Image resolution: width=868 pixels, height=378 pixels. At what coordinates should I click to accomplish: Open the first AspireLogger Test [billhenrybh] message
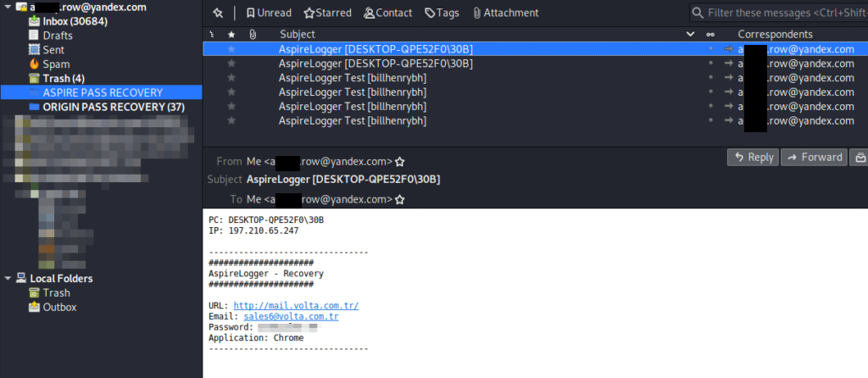pyautogui.click(x=353, y=77)
